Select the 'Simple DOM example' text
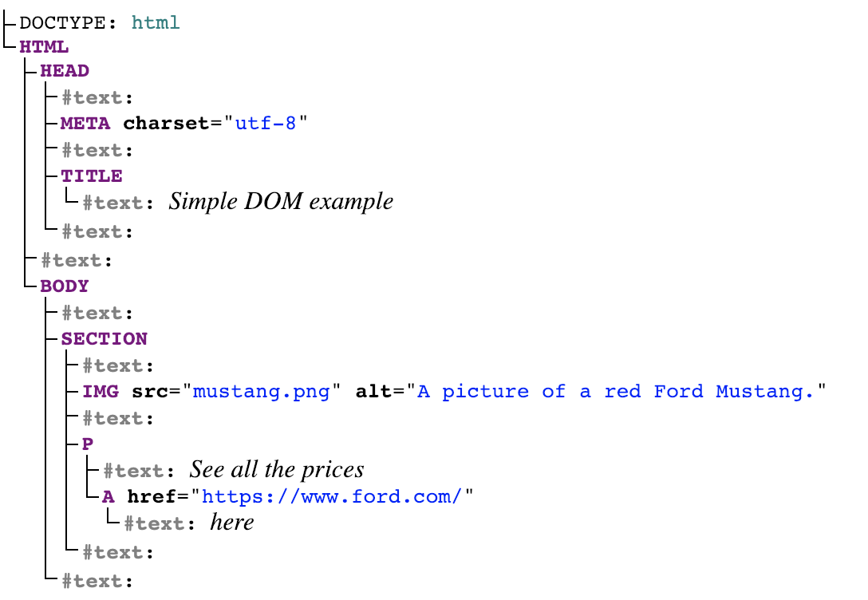 pos(281,202)
